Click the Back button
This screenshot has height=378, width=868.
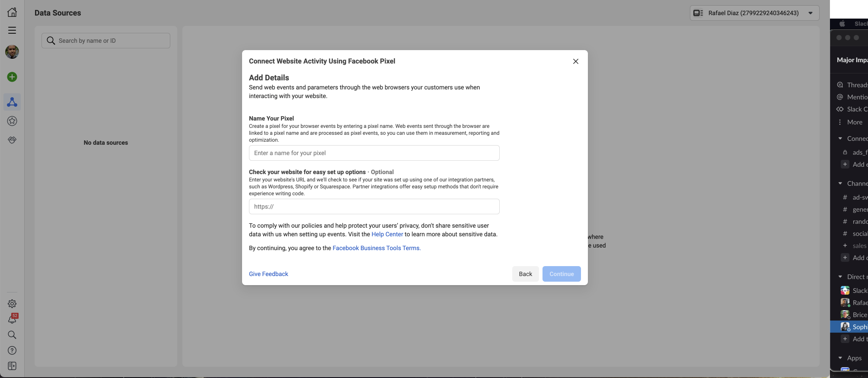coord(526,274)
